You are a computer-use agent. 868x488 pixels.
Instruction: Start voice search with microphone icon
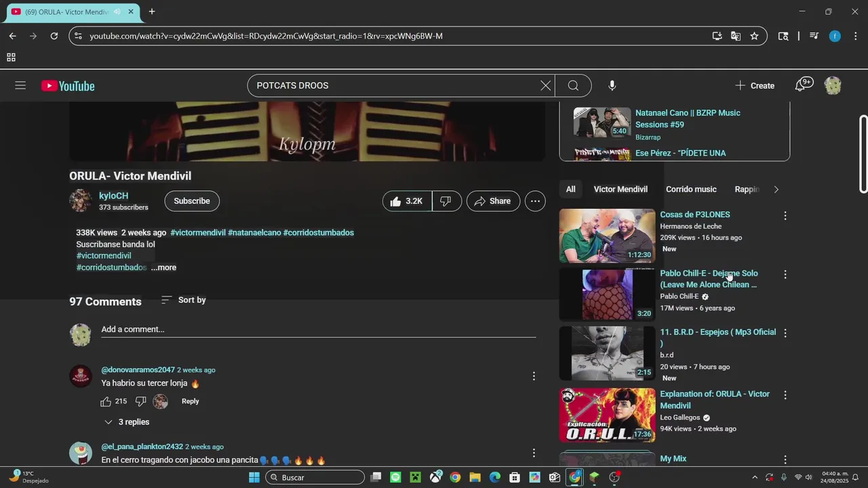[612, 85]
